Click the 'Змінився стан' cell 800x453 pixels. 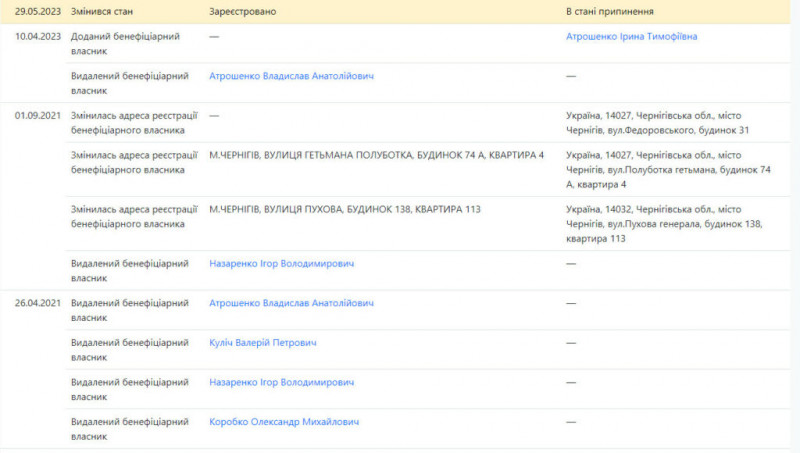coord(102,11)
